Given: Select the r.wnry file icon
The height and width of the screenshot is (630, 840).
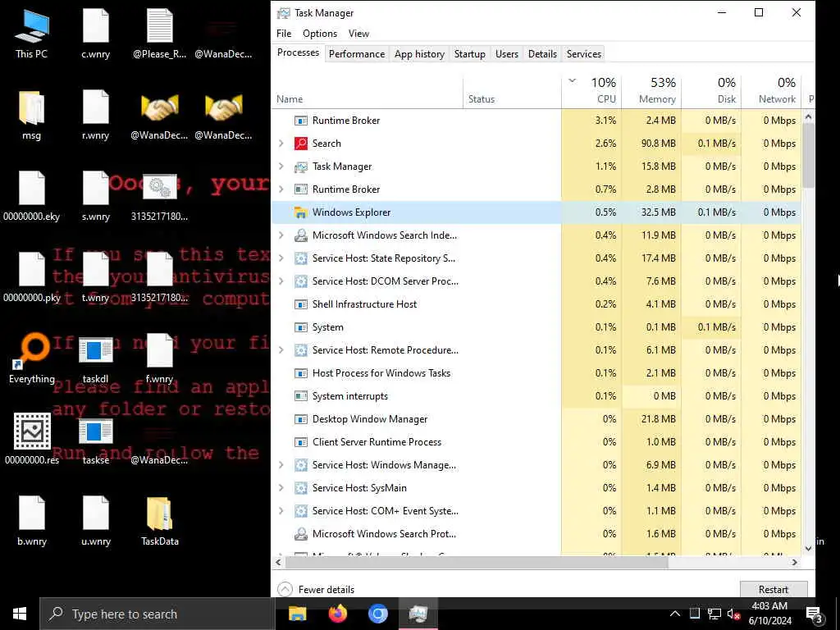Looking at the screenshot, I should pos(95,116).
